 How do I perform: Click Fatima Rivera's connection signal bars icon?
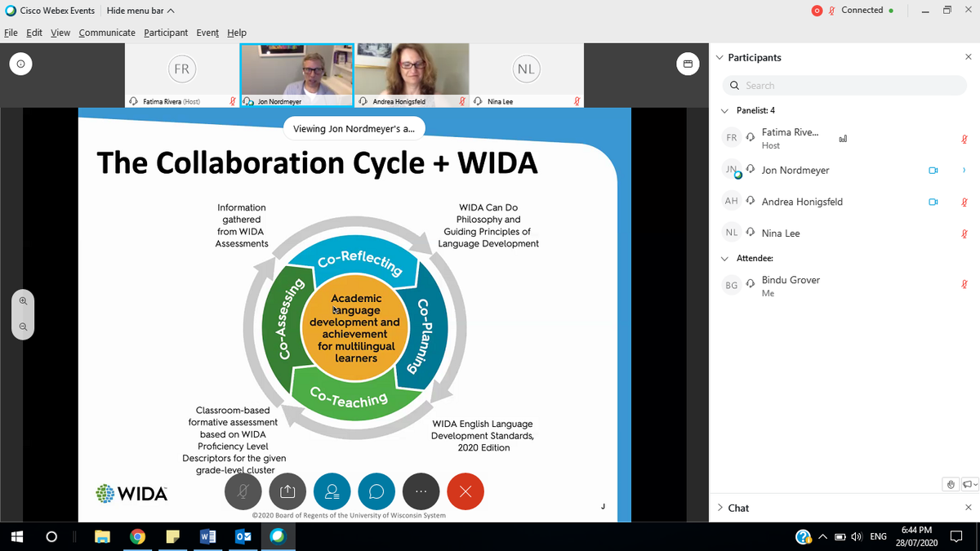tap(842, 140)
